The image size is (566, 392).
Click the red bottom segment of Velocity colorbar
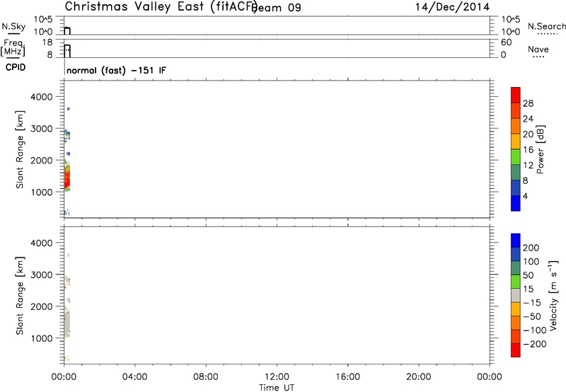516,350
